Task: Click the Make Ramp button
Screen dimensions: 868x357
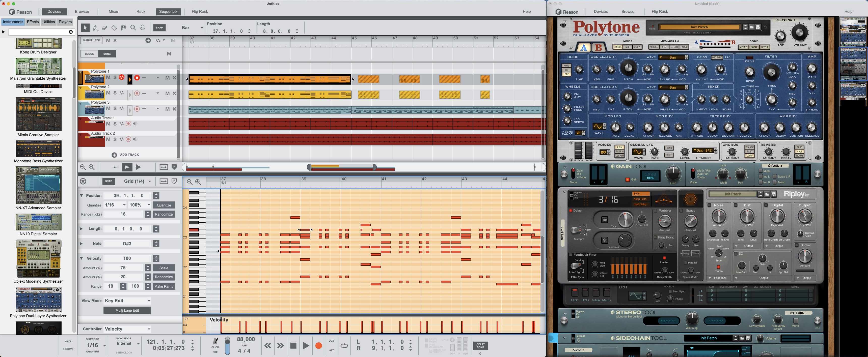Action: (x=164, y=286)
